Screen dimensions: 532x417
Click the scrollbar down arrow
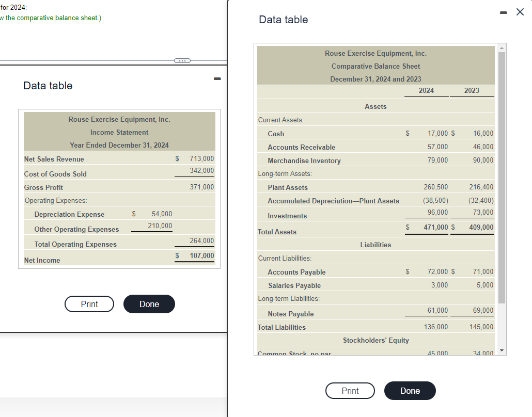[502, 349]
